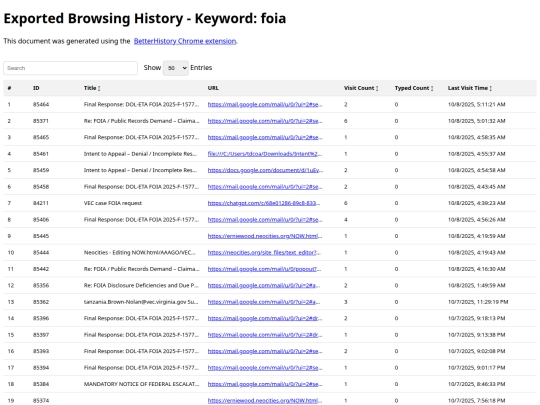Click the timestamp 10/8/2025, 4:39:23 AM
The image size is (540, 405).
click(477, 203)
